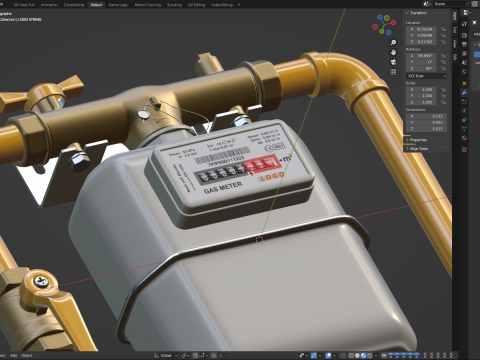
Task: Open the Global transform orientation dropdown
Action: point(166,356)
